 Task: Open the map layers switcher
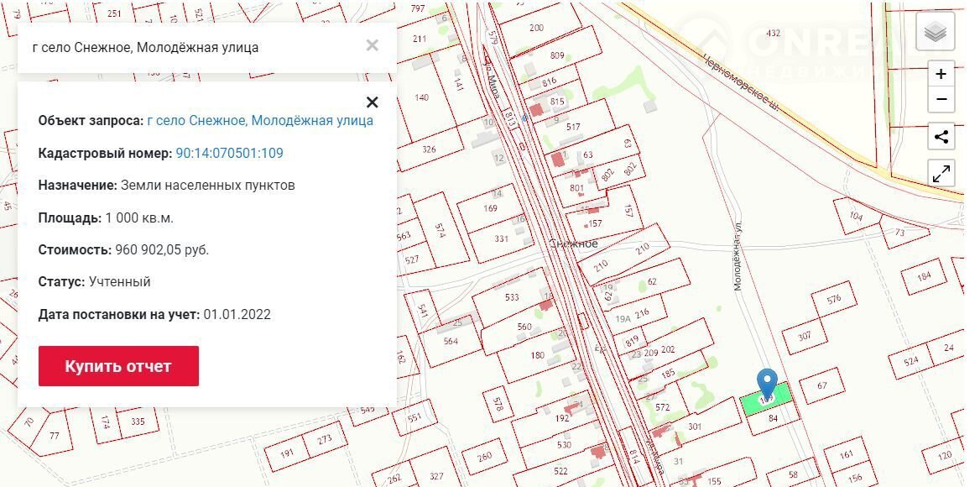pos(935,33)
